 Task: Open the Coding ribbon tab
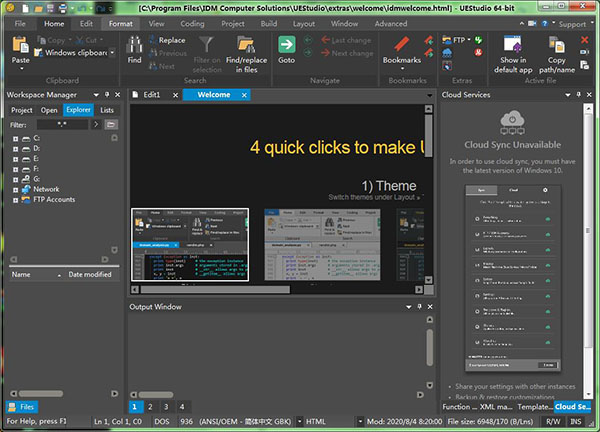point(192,24)
